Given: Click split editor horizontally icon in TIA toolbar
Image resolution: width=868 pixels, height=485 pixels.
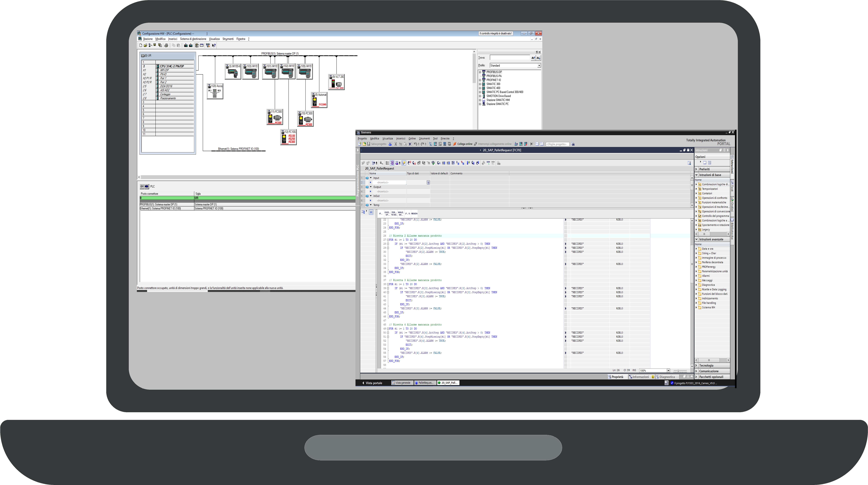Looking at the screenshot, I should click(x=537, y=144).
